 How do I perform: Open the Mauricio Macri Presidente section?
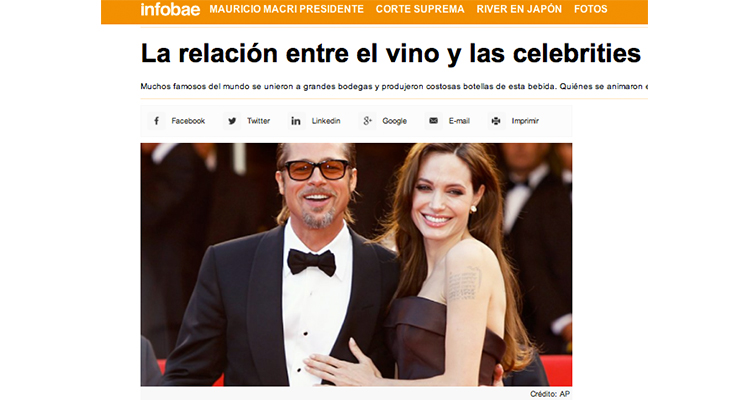coord(287,9)
